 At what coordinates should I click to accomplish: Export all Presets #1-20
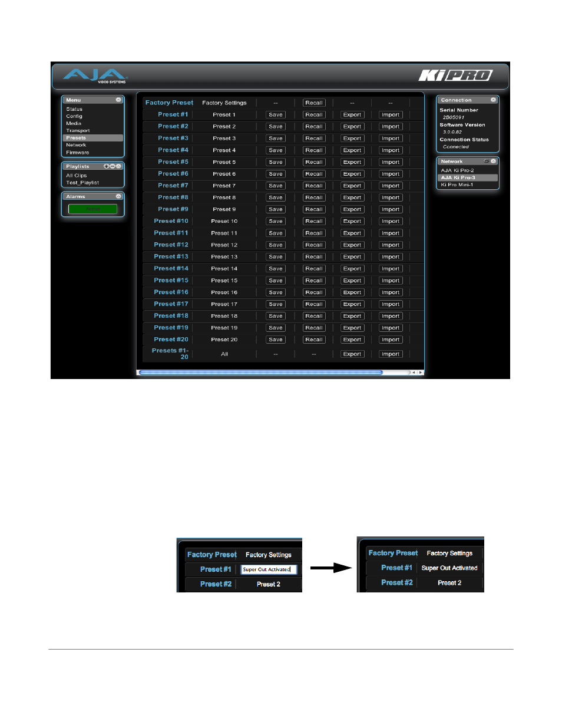point(352,354)
